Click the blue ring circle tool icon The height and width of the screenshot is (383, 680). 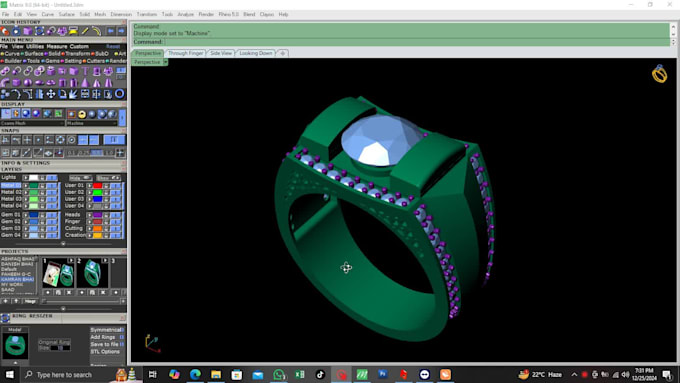(119, 94)
